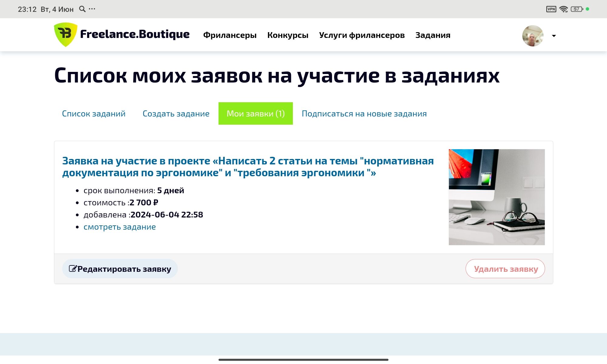This screenshot has height=364, width=607.
Task: Expand the profile dropdown arrow
Action: (x=554, y=36)
